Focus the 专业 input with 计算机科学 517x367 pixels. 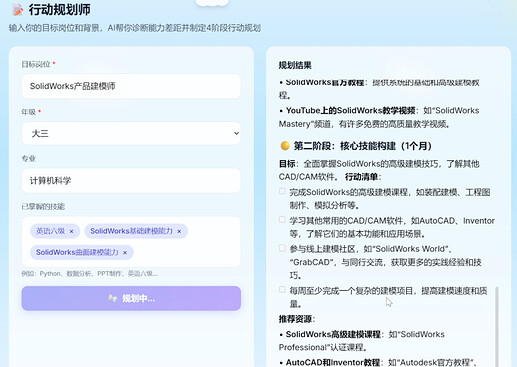131,181
